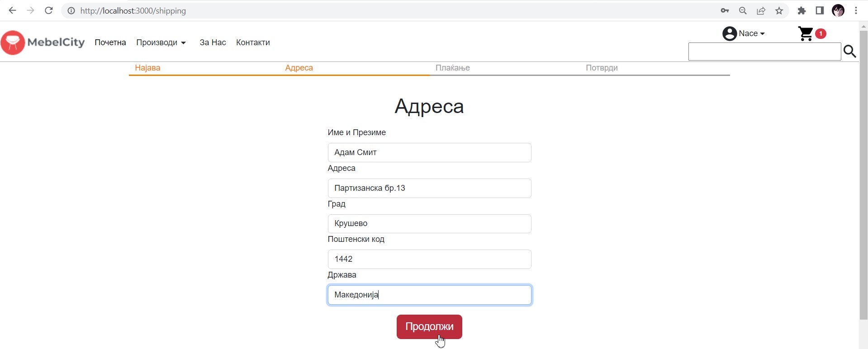Click the share page icon

point(761,11)
